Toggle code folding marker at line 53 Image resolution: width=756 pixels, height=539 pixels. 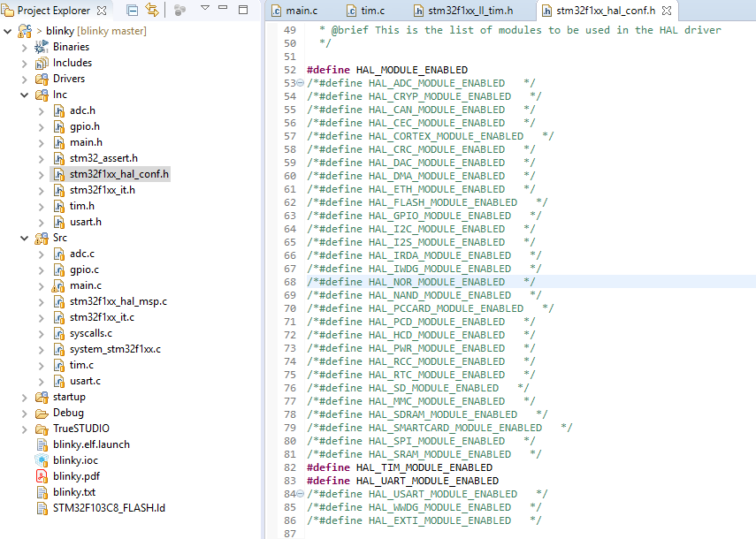tap(301, 83)
